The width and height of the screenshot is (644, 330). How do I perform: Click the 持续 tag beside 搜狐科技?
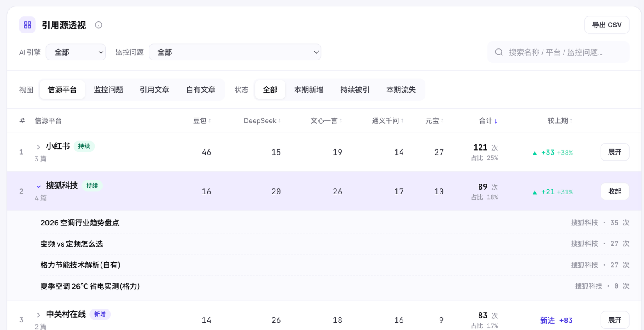click(92, 186)
